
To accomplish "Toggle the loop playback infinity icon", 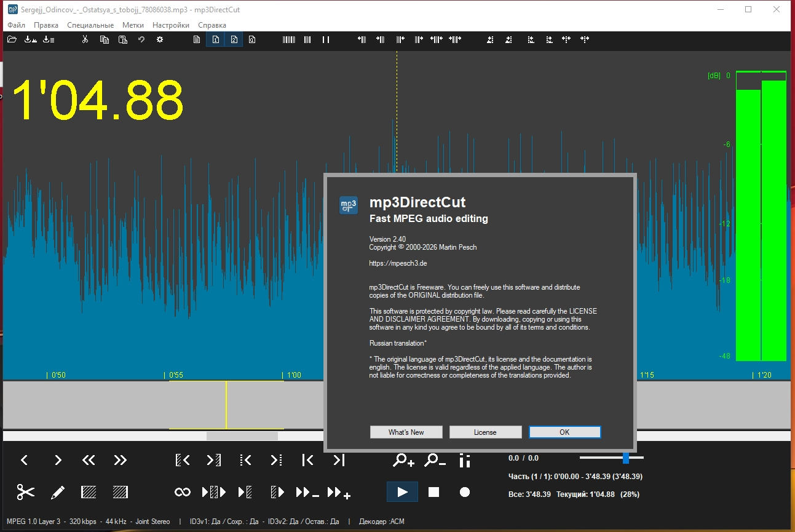I will click(x=183, y=492).
